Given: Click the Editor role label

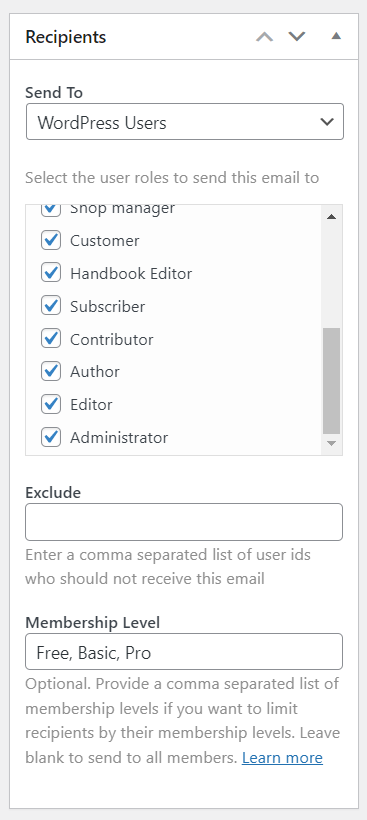Looking at the screenshot, I should coord(91,405).
